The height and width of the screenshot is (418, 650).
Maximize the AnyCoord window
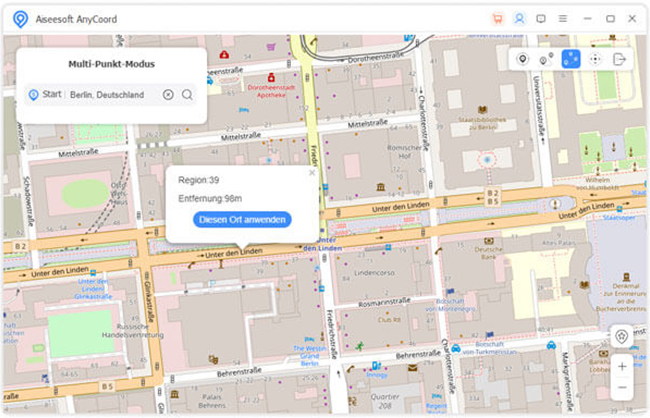tap(610, 18)
